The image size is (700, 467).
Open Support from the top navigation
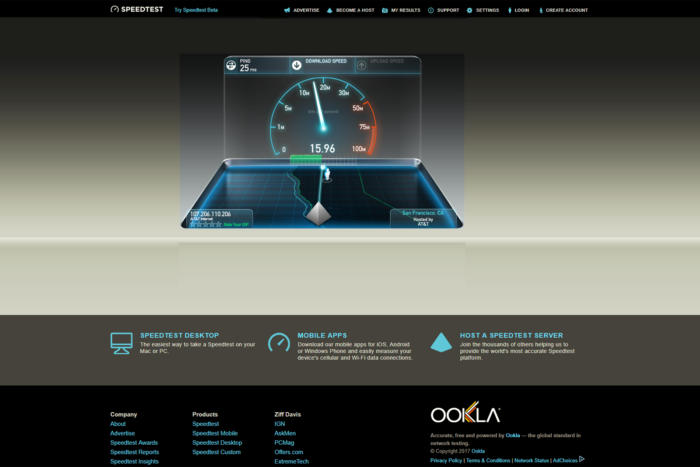[x=444, y=10]
